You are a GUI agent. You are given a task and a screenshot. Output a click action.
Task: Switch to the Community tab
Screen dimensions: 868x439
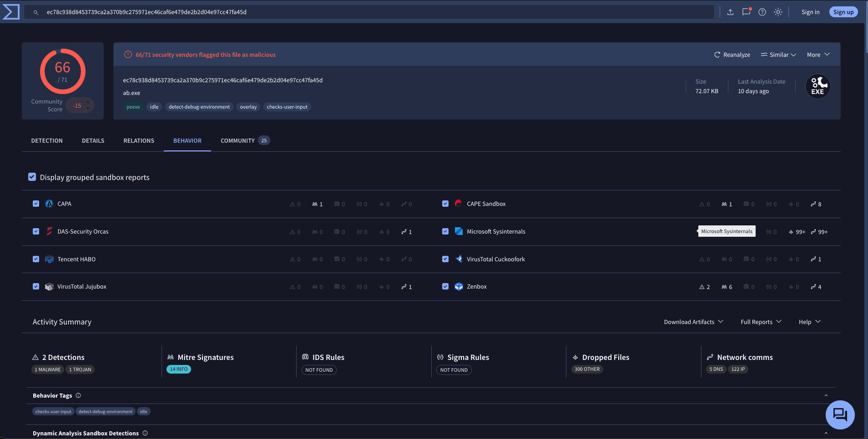[245, 141]
